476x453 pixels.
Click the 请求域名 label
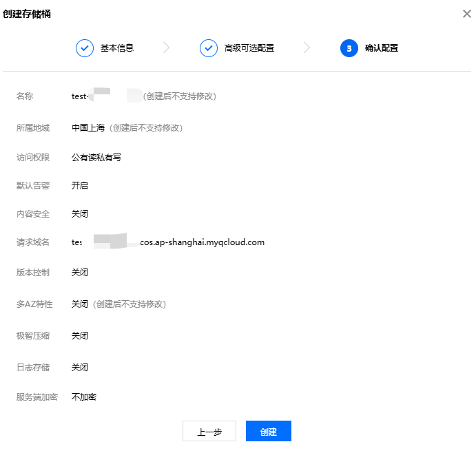33,242
